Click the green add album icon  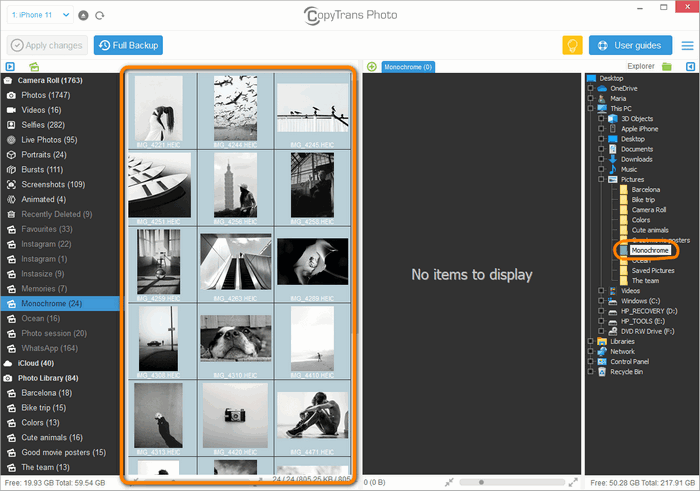(34, 67)
